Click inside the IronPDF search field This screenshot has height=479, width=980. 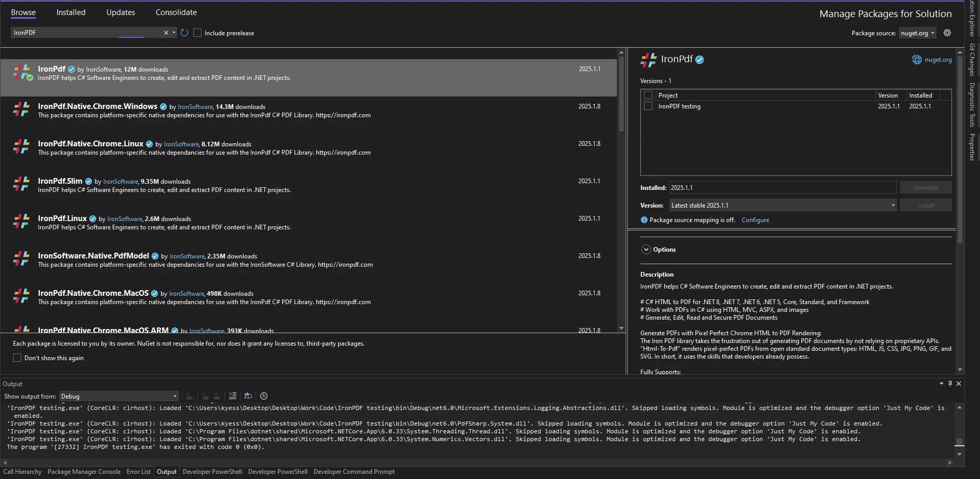[86, 33]
